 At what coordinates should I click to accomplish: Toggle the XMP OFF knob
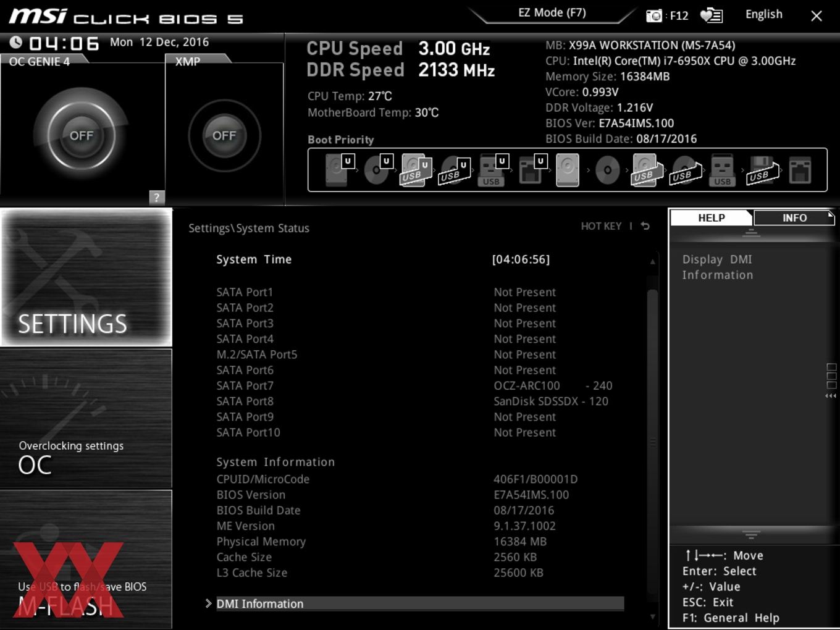pos(224,135)
